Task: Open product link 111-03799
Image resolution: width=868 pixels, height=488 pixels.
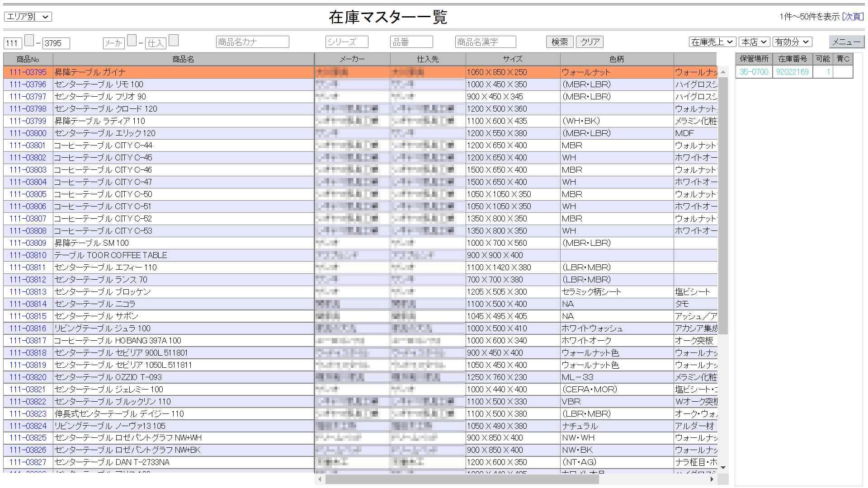Action: pos(28,121)
